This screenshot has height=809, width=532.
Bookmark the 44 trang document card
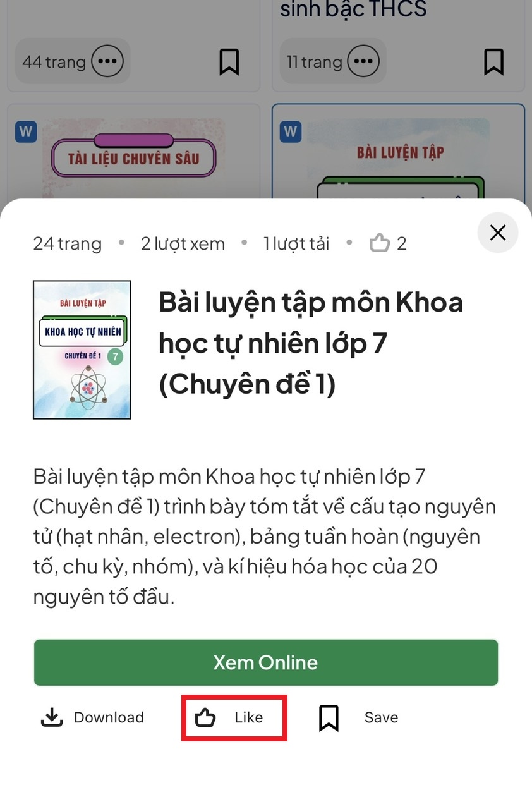[x=229, y=62]
